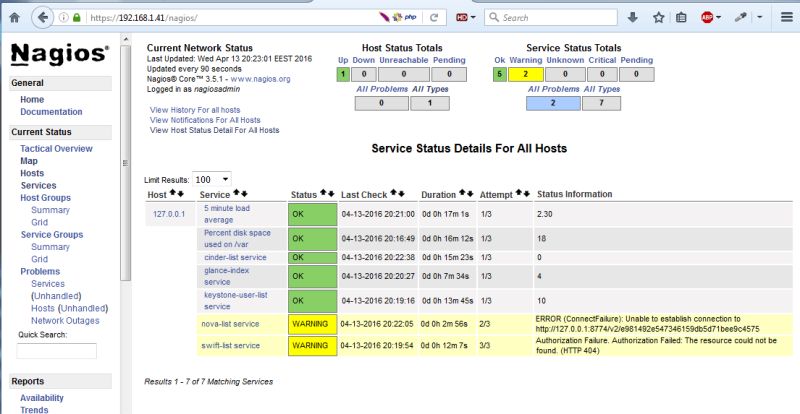Open the bookmarks list icon

pyautogui.click(x=681, y=17)
